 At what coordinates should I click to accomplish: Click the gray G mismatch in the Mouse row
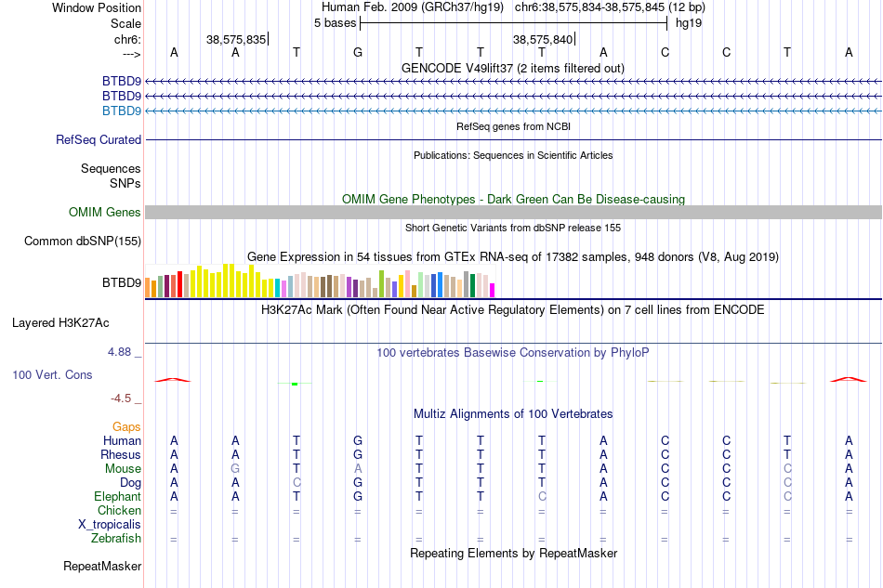click(x=235, y=469)
